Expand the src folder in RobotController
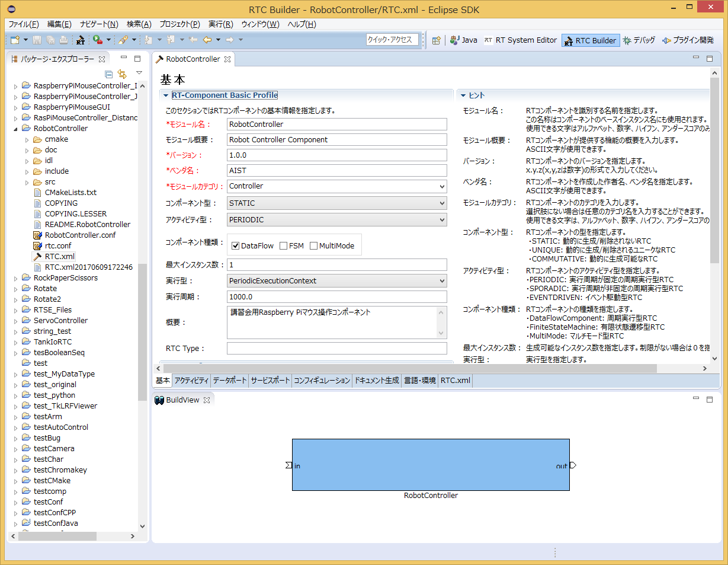Image resolution: width=728 pixels, height=565 pixels. (x=27, y=182)
